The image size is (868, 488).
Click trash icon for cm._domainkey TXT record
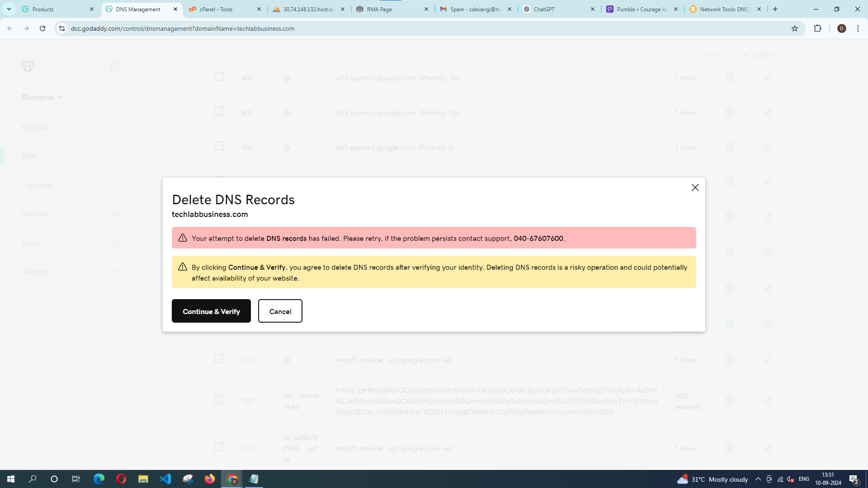(729, 400)
